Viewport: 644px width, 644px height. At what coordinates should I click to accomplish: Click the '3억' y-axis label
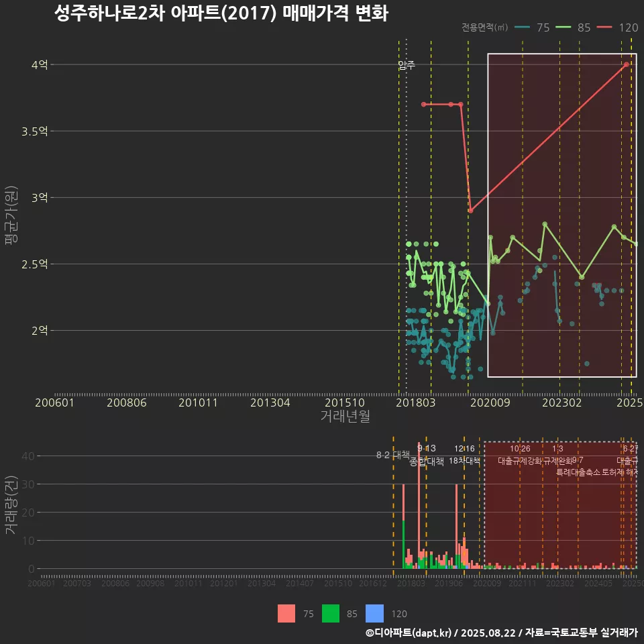40,197
